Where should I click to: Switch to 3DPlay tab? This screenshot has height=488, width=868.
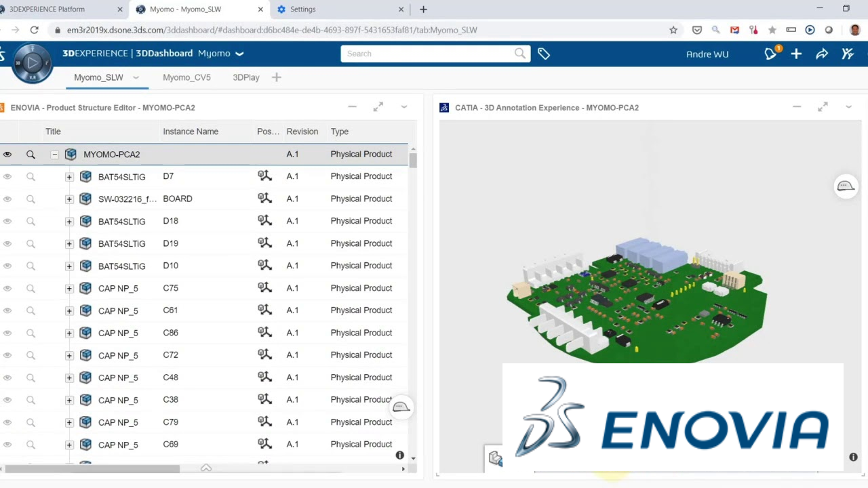coord(246,77)
